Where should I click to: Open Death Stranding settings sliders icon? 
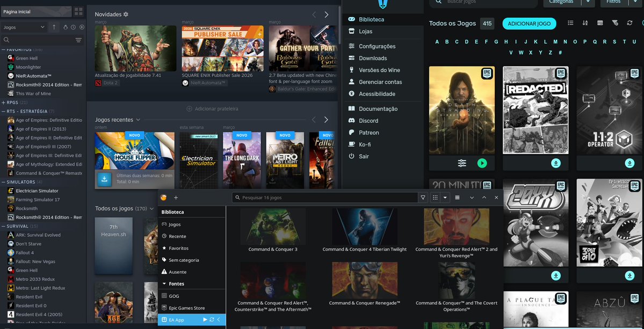pyautogui.click(x=462, y=163)
